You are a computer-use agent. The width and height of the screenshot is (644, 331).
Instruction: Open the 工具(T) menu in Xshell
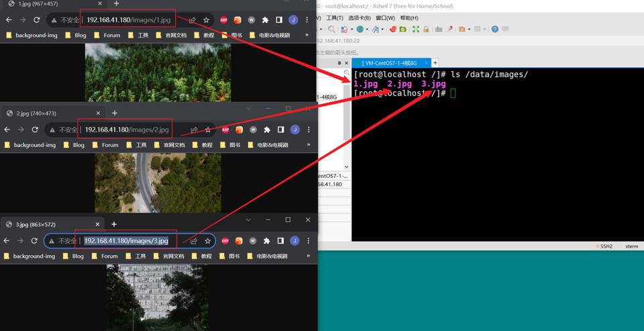[334, 18]
